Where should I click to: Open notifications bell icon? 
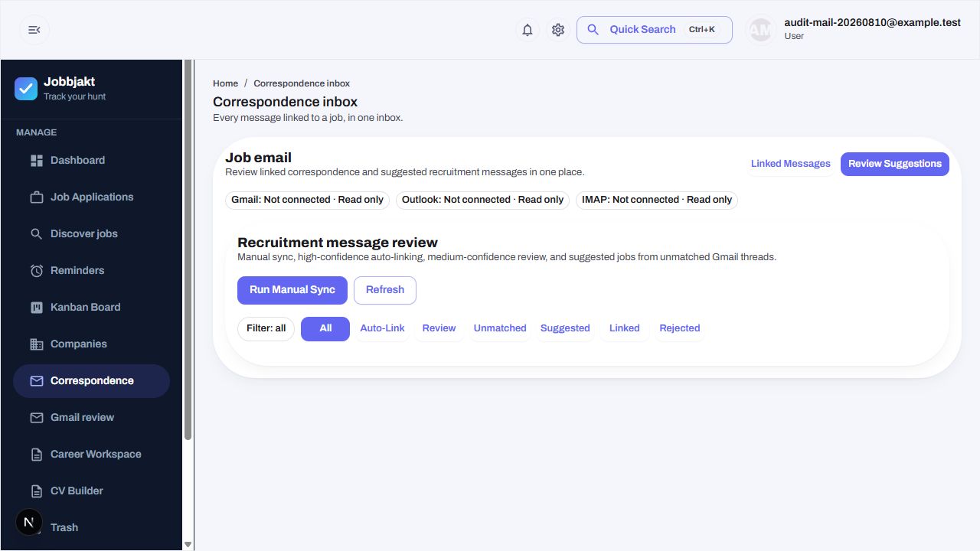coord(528,30)
